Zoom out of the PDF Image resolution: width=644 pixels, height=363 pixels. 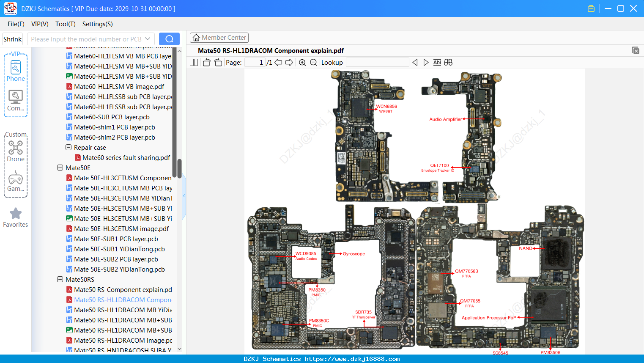tap(313, 63)
